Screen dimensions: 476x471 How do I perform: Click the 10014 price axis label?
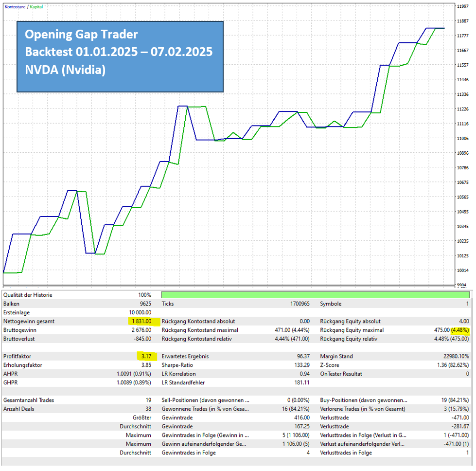coord(463,271)
